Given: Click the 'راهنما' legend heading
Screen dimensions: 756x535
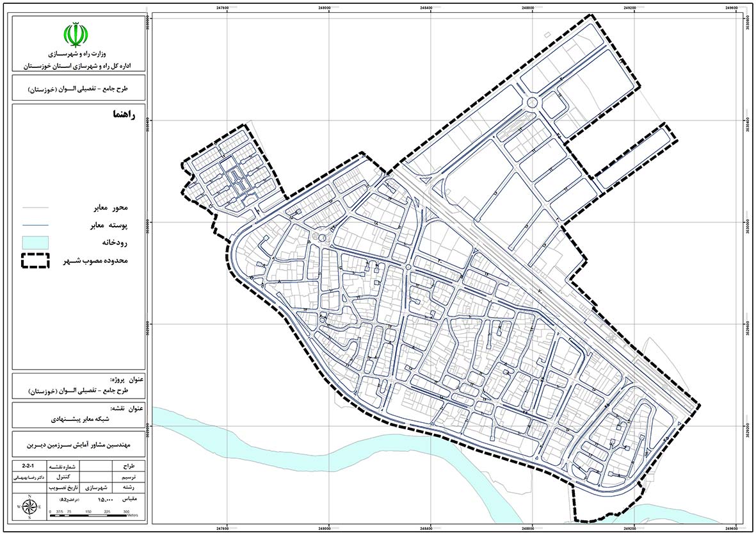Looking at the screenshot, I should coord(125,115).
